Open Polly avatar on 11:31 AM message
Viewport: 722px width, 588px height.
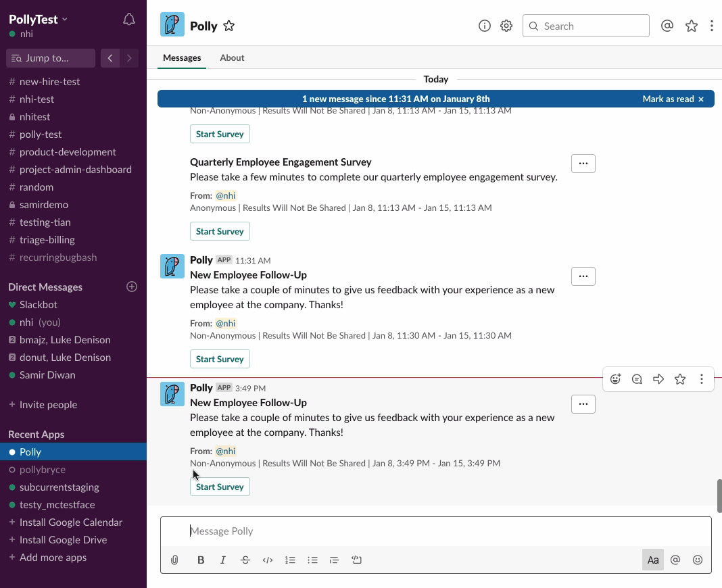click(x=172, y=266)
